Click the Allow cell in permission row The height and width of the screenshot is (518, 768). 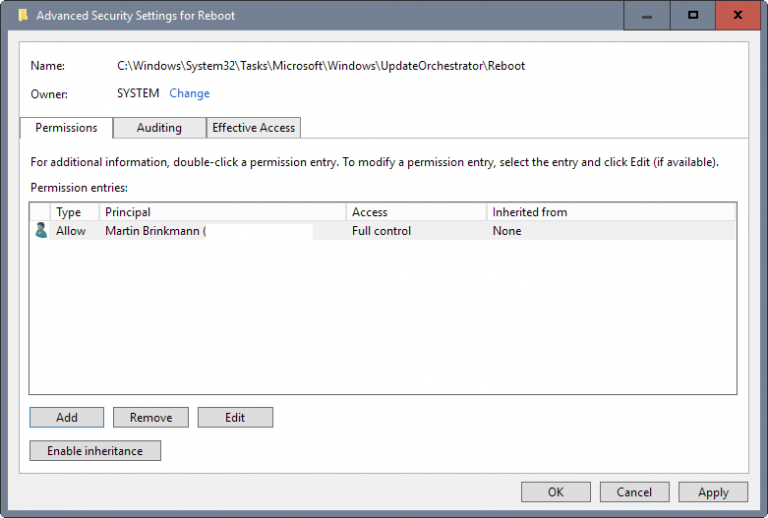tap(71, 231)
